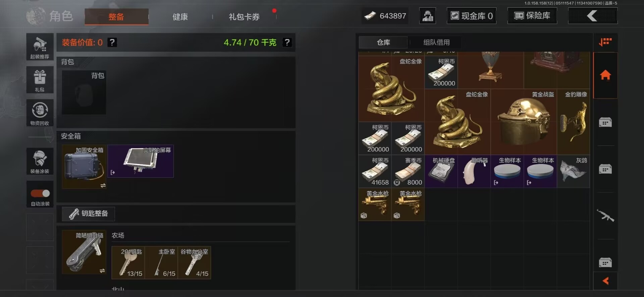The image size is (644, 297).
Task: Open the 装备涂装 equipment skin icon
Action: 40,161
